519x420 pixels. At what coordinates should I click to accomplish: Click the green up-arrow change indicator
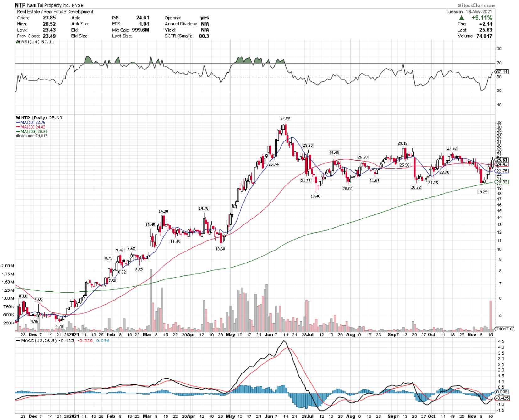(x=462, y=18)
